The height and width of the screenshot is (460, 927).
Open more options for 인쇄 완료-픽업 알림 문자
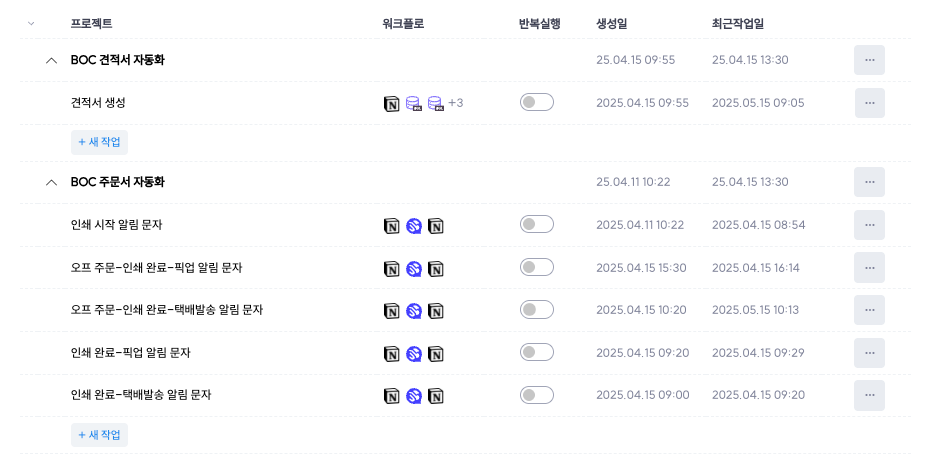click(x=869, y=353)
